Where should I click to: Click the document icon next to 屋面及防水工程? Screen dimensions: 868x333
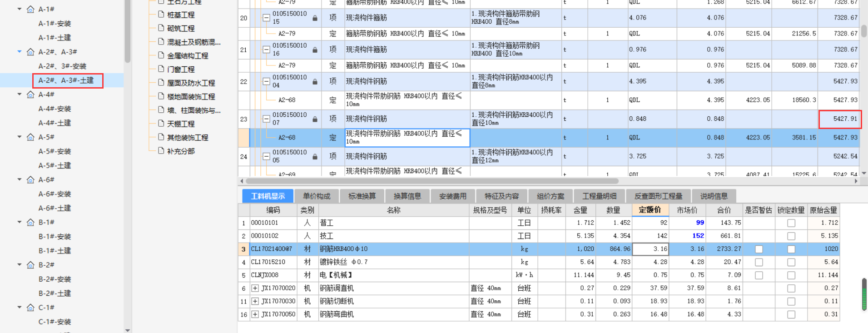[161, 82]
